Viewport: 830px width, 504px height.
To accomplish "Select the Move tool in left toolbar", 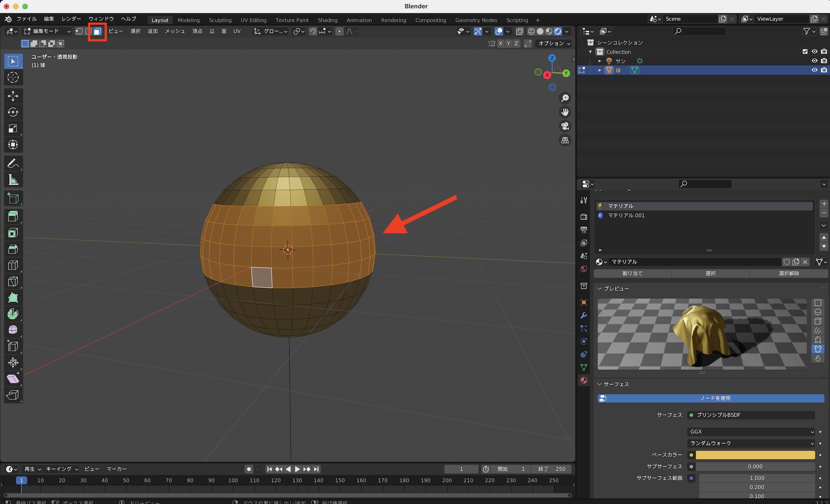I will point(13,96).
